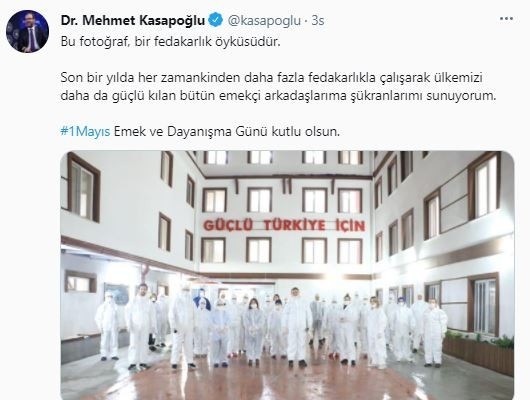The height and width of the screenshot is (400, 530).
Task: Click the @kasapoglu handle
Action: 264,21
